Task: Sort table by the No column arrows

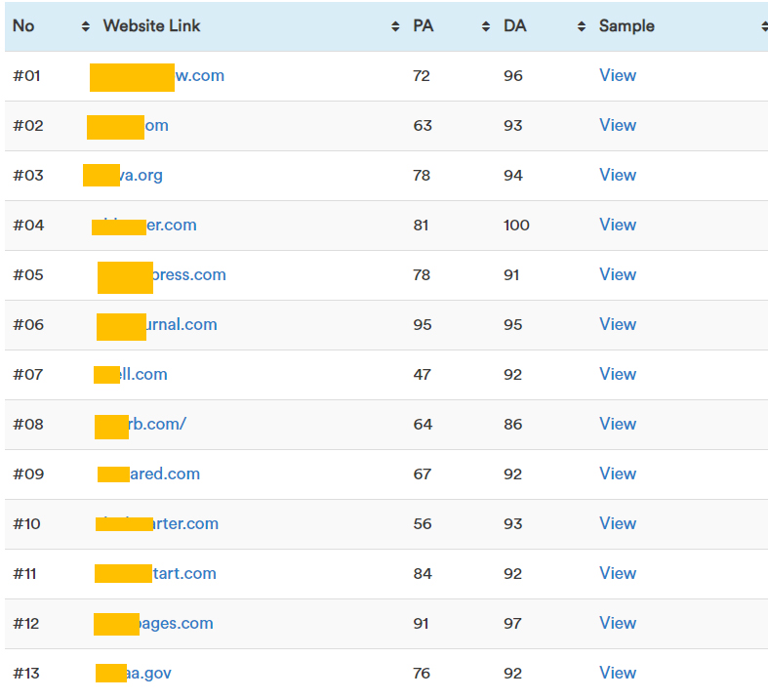Action: pyautogui.click(x=86, y=26)
